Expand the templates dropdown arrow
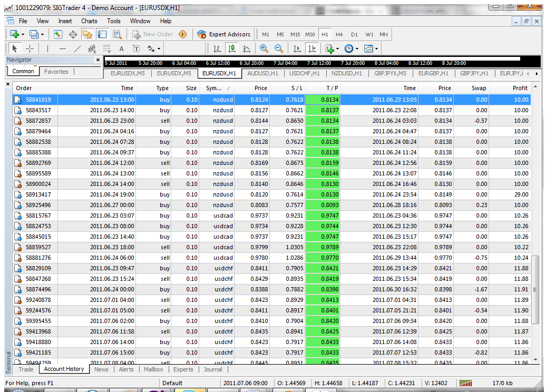Viewport: 546px width, 392px height. pos(376,49)
